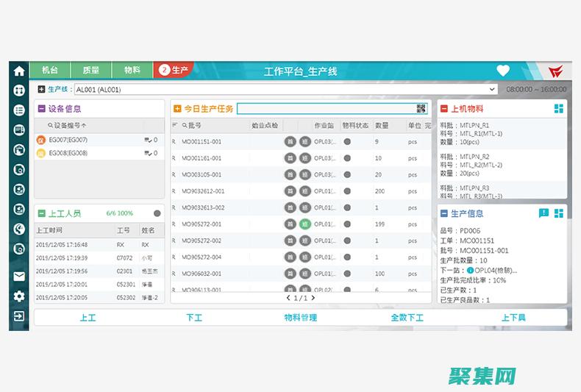The width and height of the screenshot is (581, 392).
Task: Collapse the 设备信息 panel
Action: 42,109
